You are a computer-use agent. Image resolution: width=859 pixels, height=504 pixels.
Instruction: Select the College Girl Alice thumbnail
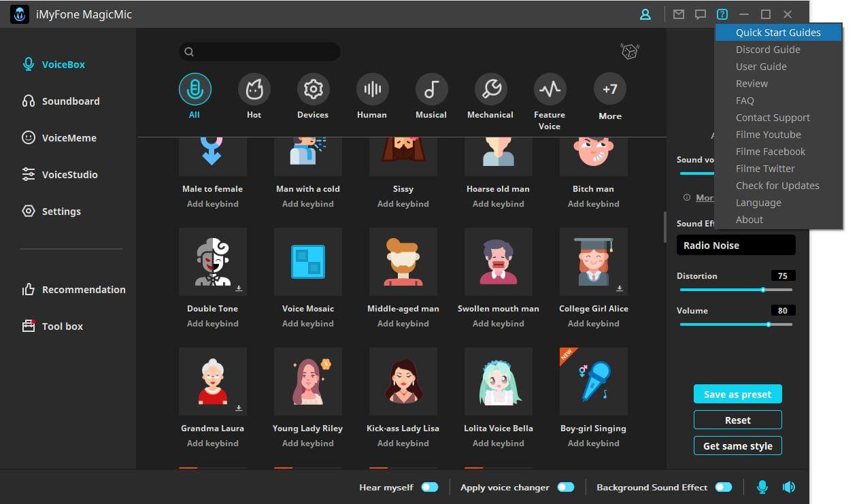594,262
